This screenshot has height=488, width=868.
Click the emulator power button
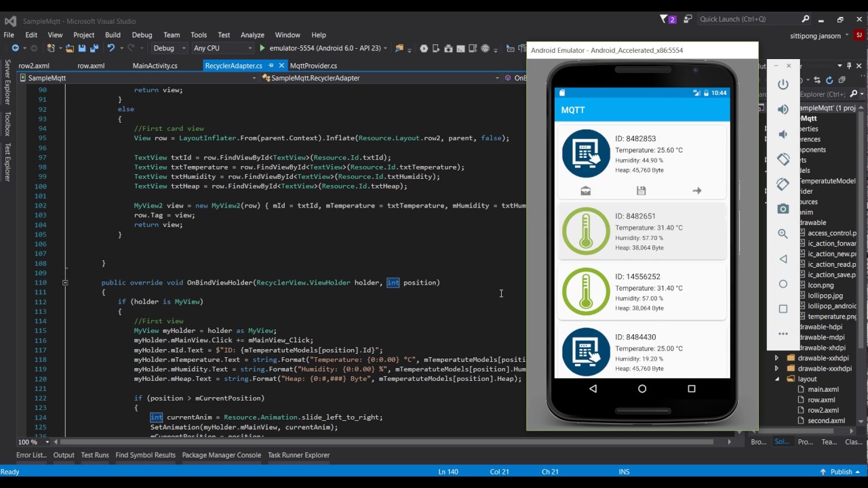pyautogui.click(x=783, y=85)
